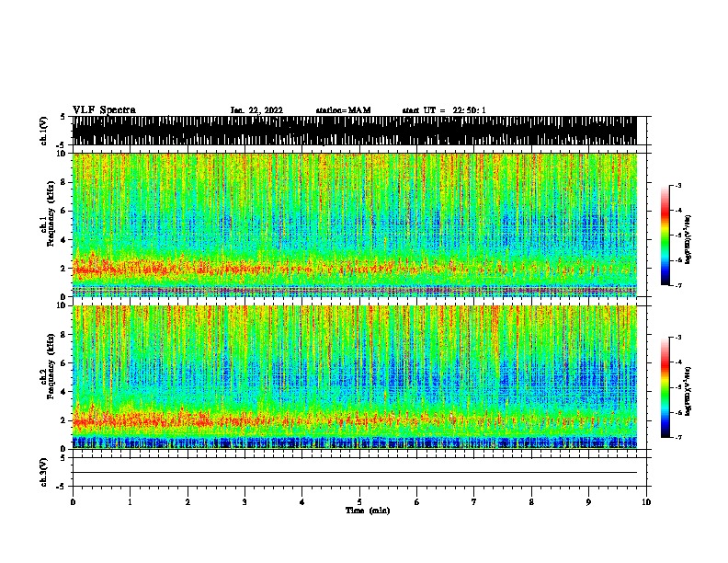Click time axis tick label "0"
Image resolution: width=728 pixels, height=563 pixels.
pos(73,502)
